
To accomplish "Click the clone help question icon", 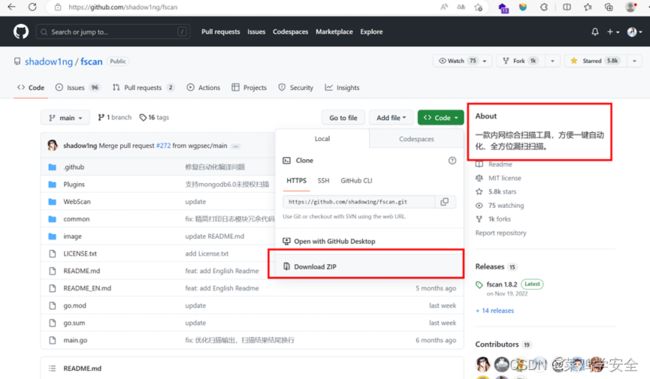I will 452,160.
